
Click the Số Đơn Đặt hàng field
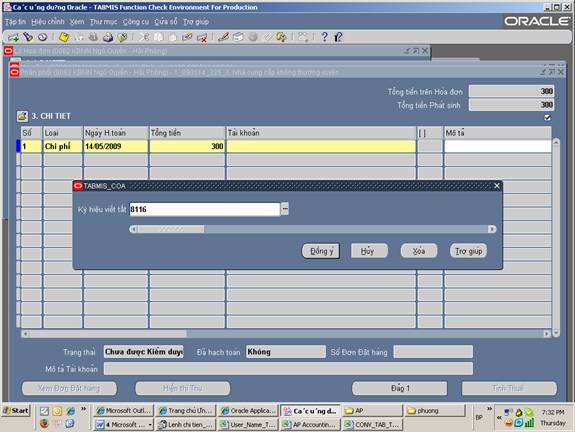tap(433, 352)
